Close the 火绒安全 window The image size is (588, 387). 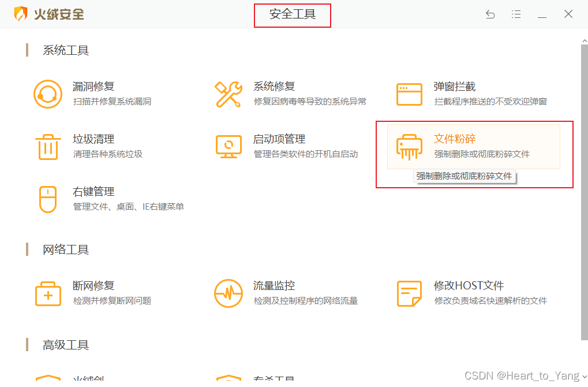tap(568, 14)
